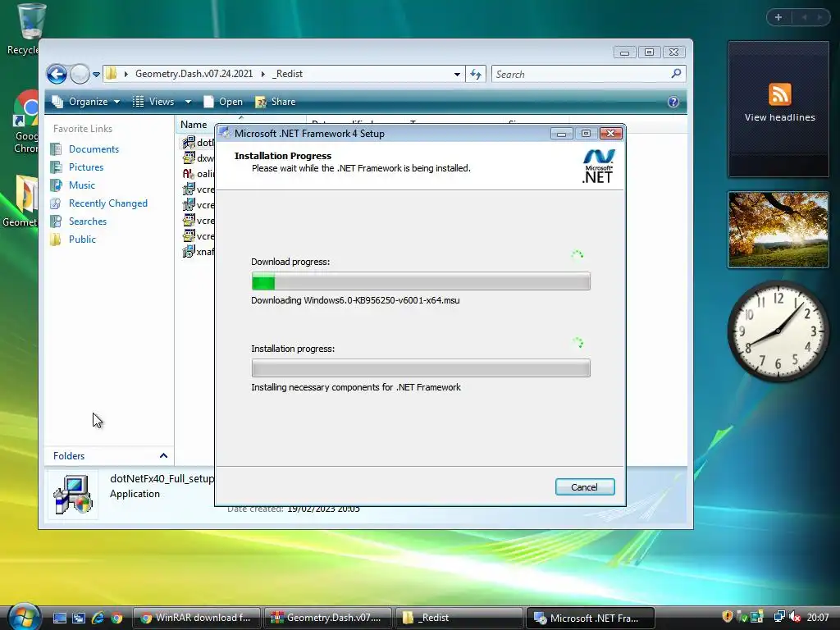This screenshot has width=840, height=630.
Task: Click the Name column header
Action: tap(194, 125)
